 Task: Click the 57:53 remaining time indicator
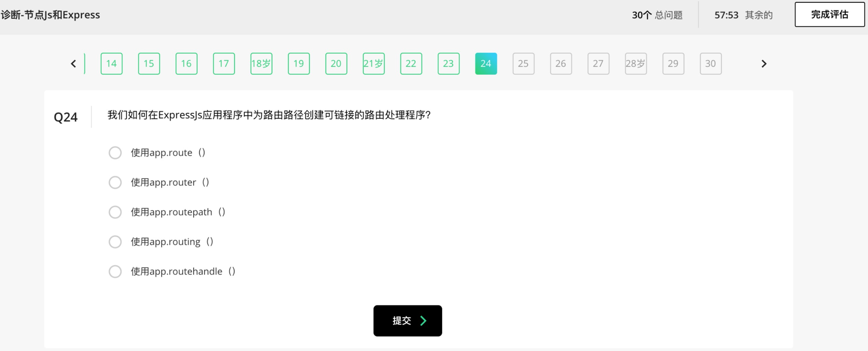(726, 15)
